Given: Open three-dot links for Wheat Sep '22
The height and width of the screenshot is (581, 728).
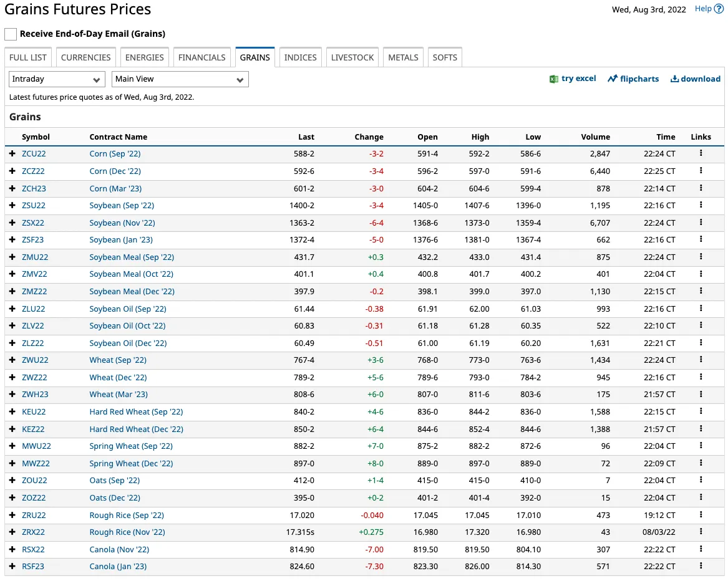Looking at the screenshot, I should pos(701,360).
